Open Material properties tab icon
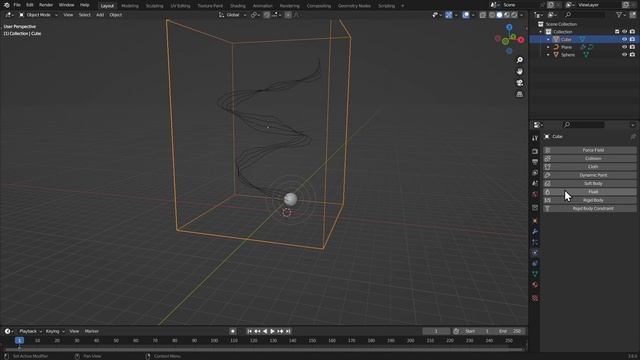The height and width of the screenshot is (360, 640). [535, 285]
